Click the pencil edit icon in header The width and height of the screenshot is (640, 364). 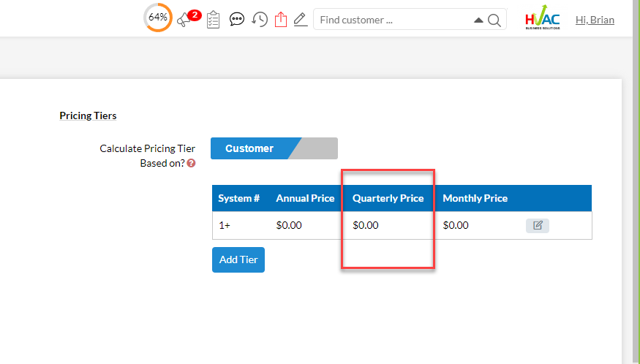tap(301, 20)
